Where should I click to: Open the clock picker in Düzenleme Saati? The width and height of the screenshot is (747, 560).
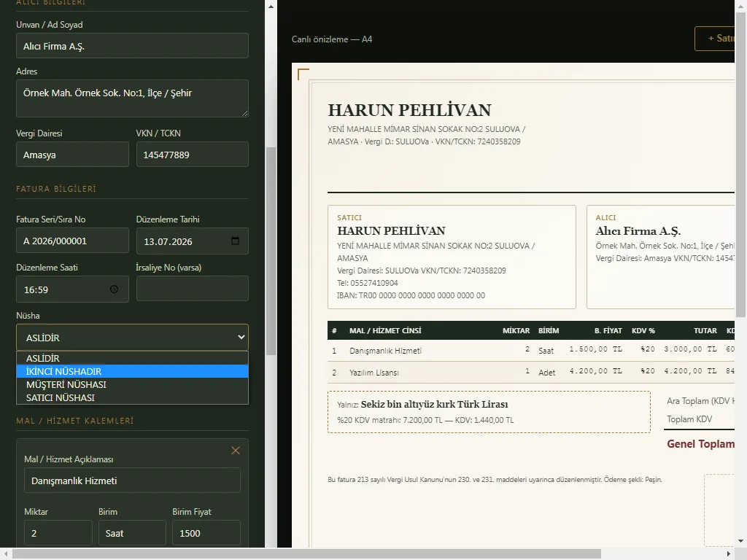coord(114,289)
